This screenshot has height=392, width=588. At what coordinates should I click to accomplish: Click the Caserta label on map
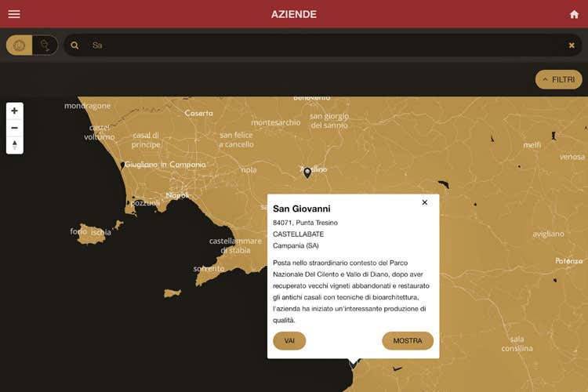[x=198, y=113]
